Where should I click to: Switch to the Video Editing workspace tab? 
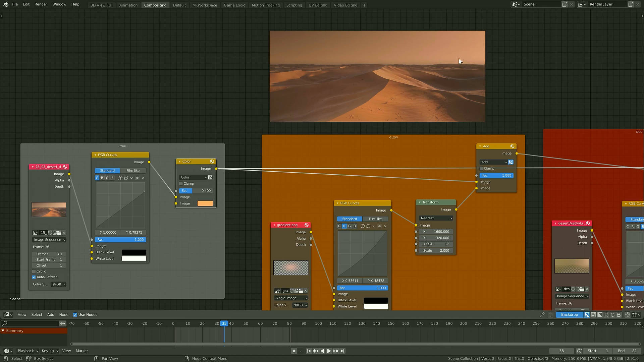[x=345, y=5]
